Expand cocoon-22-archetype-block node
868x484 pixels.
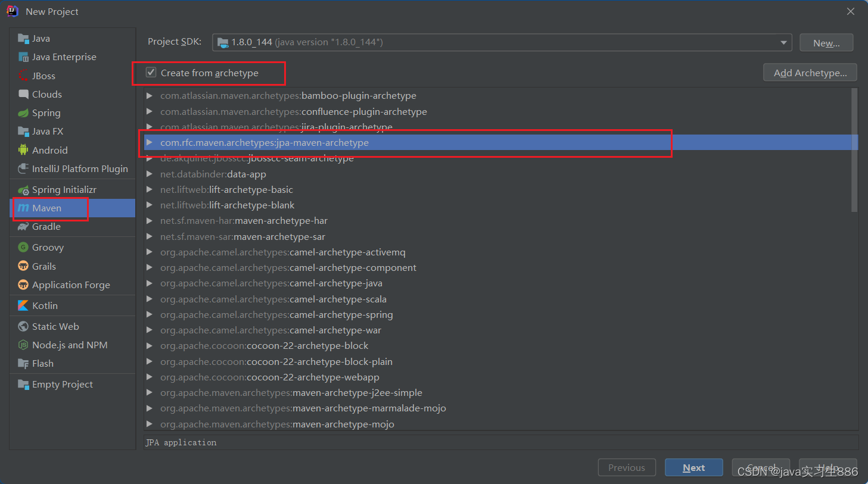[150, 345]
